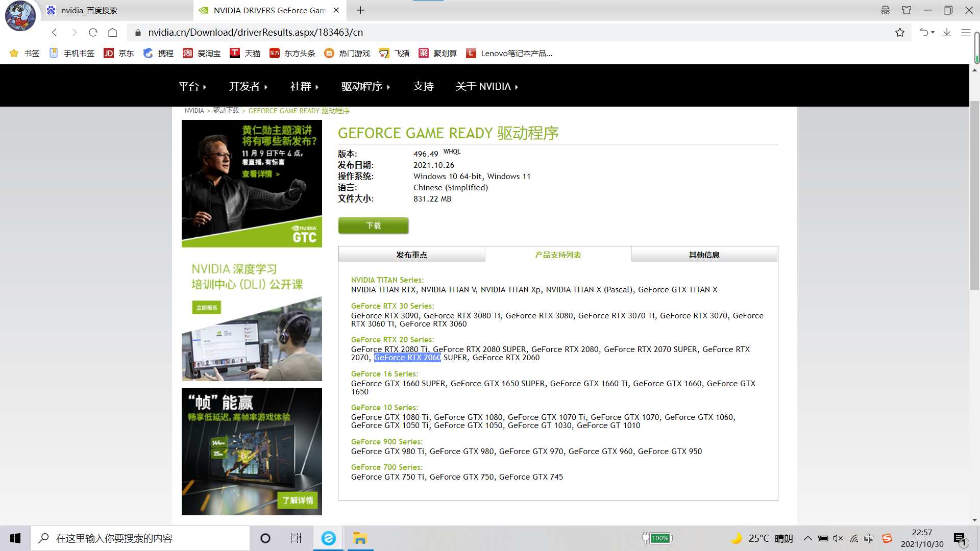Go back to the previous page
Screen dimensions: 980x551
54,33
